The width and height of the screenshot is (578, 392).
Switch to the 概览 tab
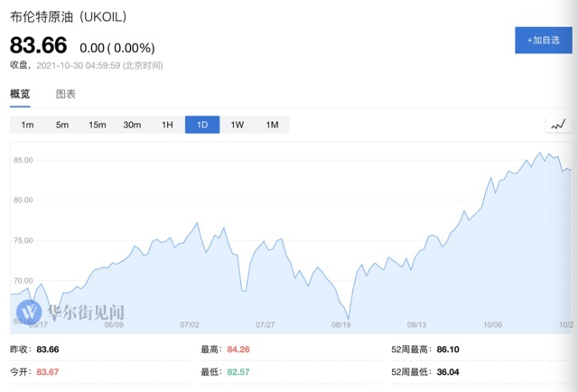pos(20,94)
